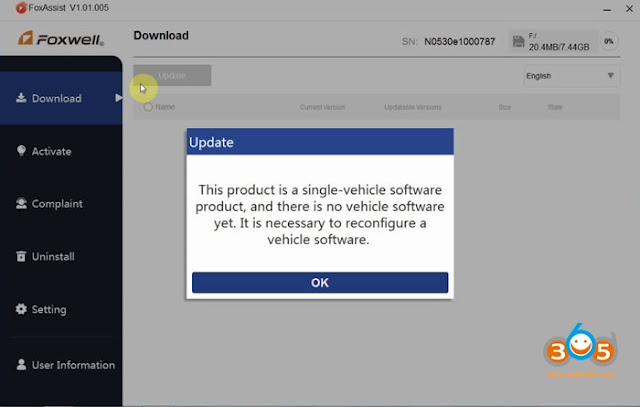Image resolution: width=640 pixels, height=407 pixels.
Task: Close the FoxAssist window
Action: click(x=629, y=8)
